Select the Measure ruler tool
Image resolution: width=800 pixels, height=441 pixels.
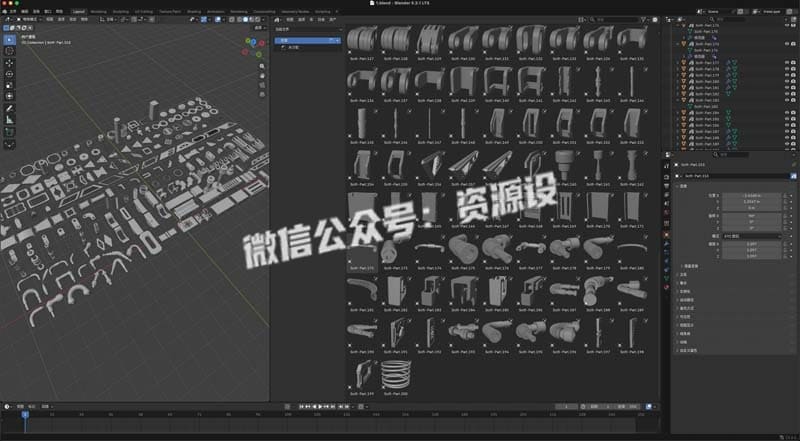[x=10, y=119]
